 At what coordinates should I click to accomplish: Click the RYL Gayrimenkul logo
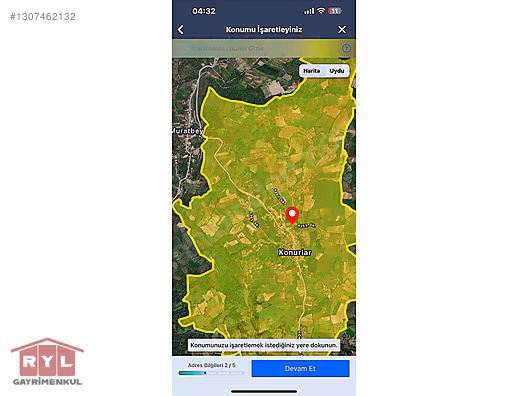(x=47, y=362)
